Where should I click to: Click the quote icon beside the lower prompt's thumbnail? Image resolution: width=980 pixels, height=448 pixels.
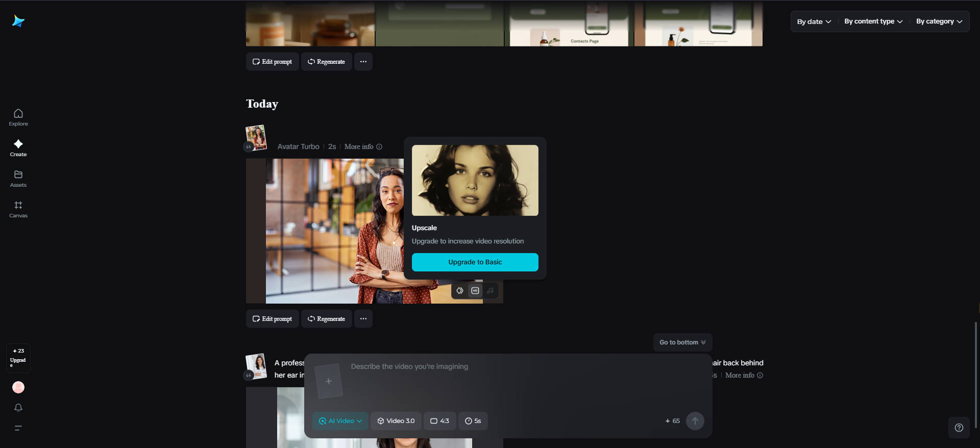[249, 376]
